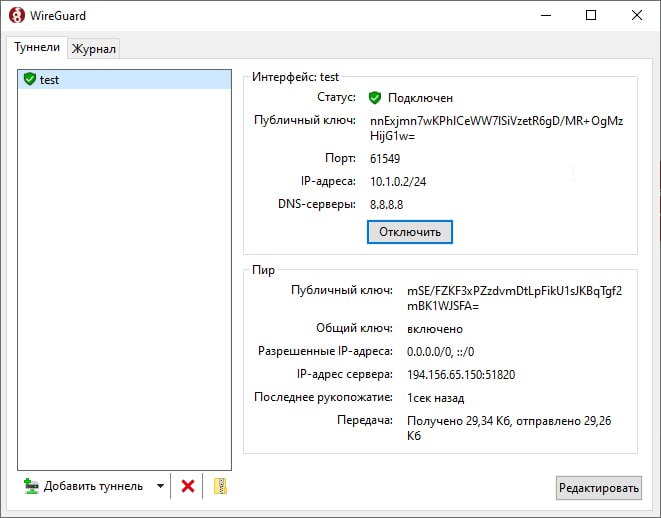Click the port value 61549
The image size is (661, 518).
point(385,158)
